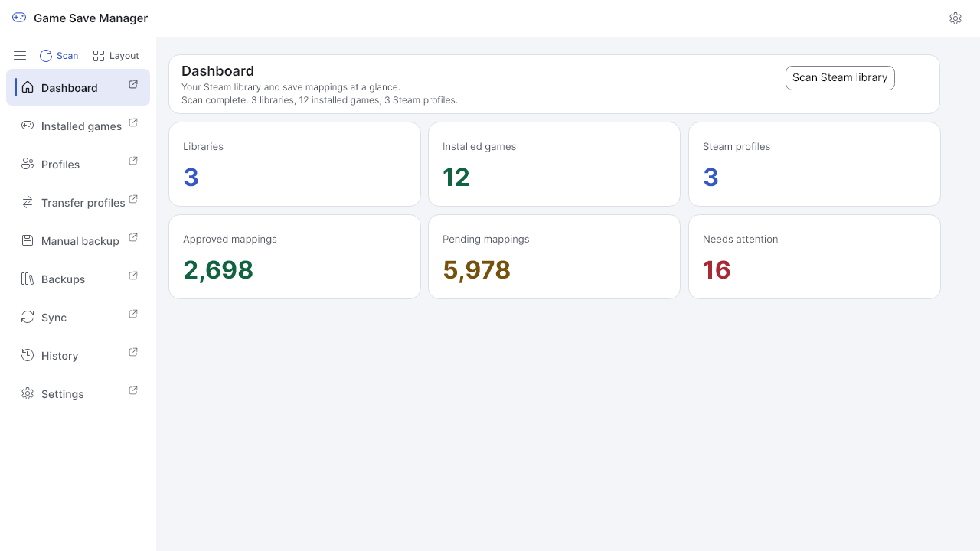Go to Backups section

[x=78, y=279]
